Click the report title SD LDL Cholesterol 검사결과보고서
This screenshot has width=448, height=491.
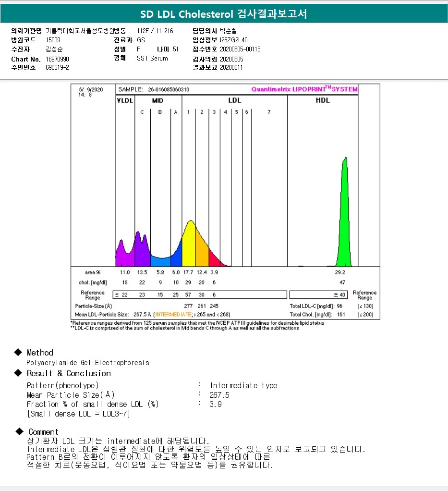click(224, 14)
